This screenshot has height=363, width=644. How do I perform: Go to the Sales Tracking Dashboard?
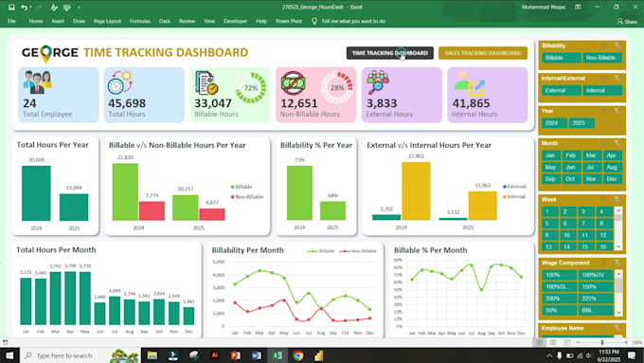(483, 53)
